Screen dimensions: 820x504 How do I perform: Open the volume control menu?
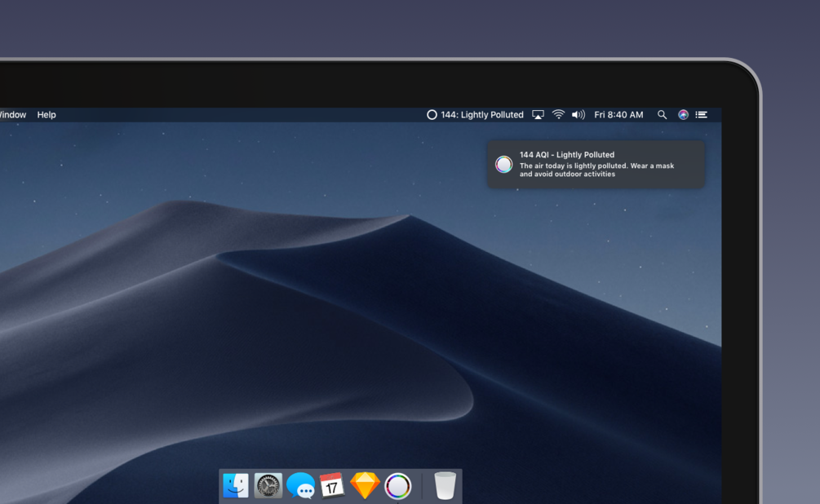(578, 114)
